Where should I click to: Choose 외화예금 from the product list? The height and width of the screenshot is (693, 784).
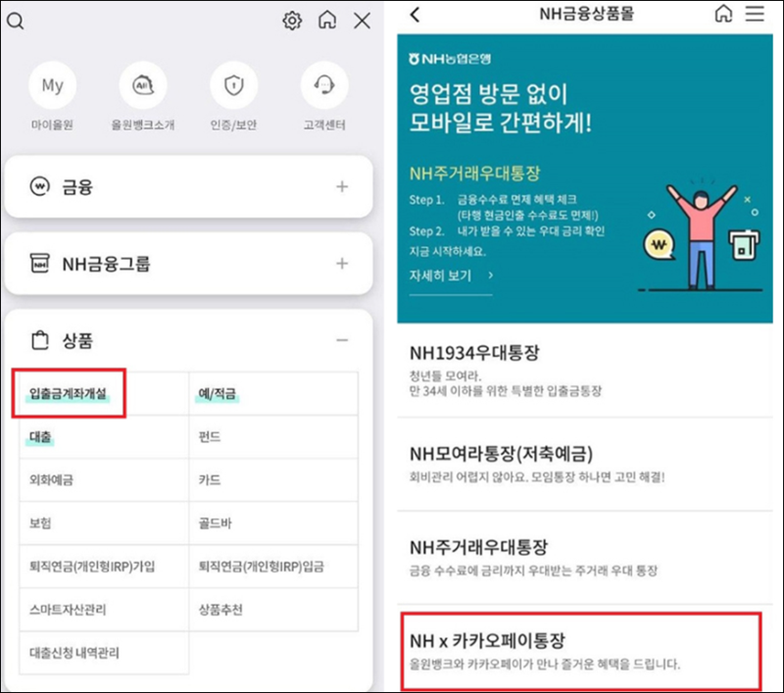[x=104, y=480]
